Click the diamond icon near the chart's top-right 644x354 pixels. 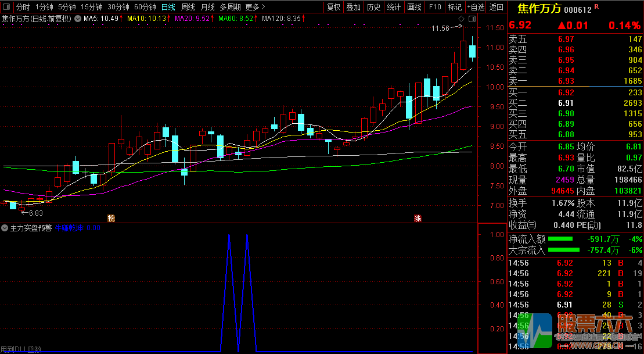pyautogui.click(x=460, y=19)
